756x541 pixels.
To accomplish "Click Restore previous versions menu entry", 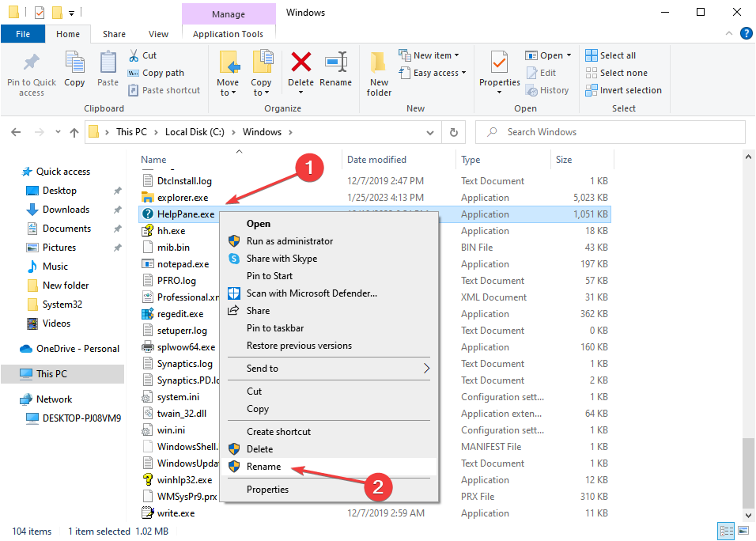I will click(329, 346).
